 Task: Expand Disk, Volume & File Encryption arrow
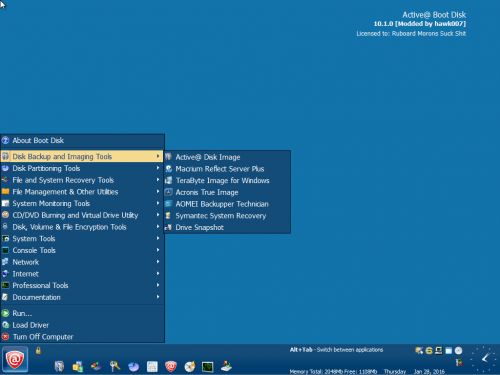click(158, 227)
